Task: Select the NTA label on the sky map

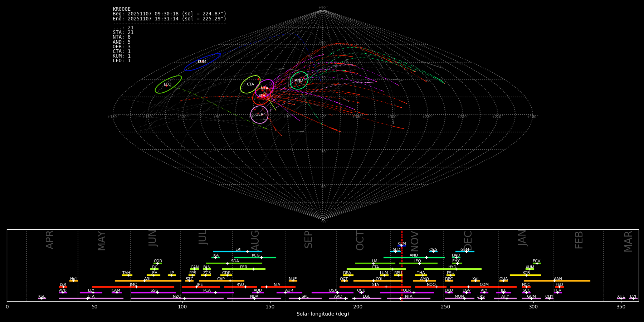Action: [264, 88]
